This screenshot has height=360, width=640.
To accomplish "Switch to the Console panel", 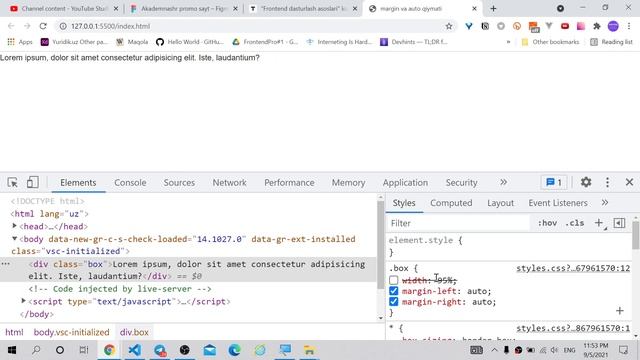I will [130, 183].
